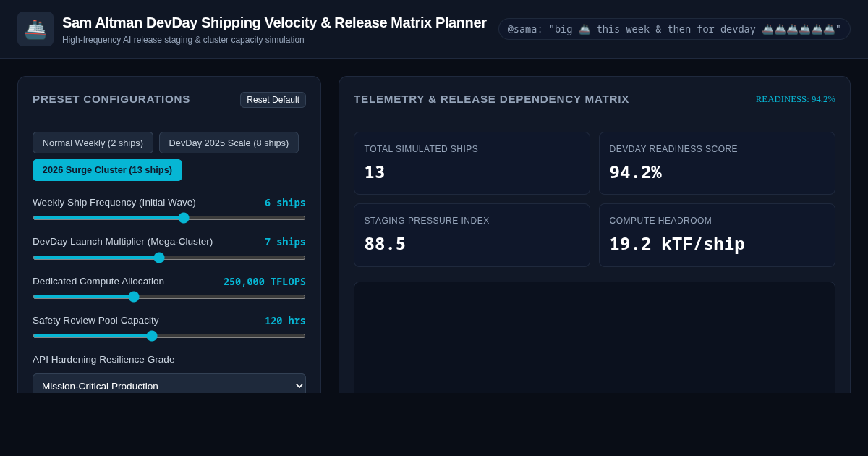Click the Compute Headroom card
This screenshot has height=456, width=868.
point(717,235)
